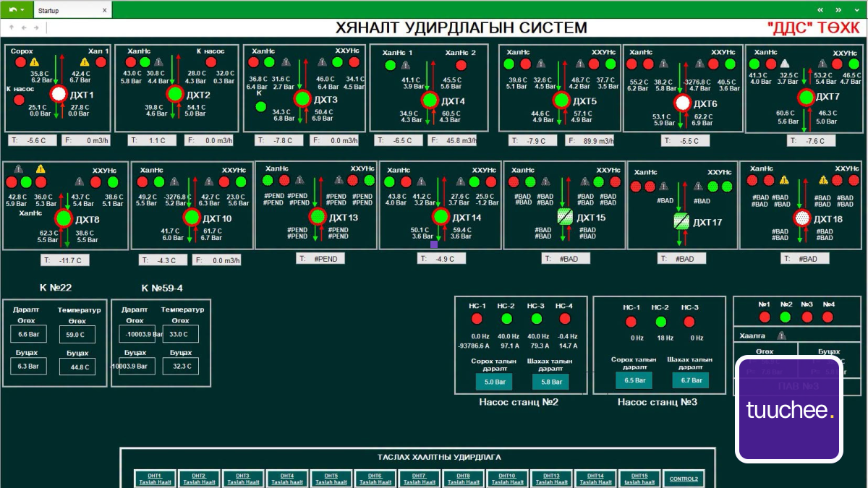Click the ДХТ4 green station circle

(430, 100)
